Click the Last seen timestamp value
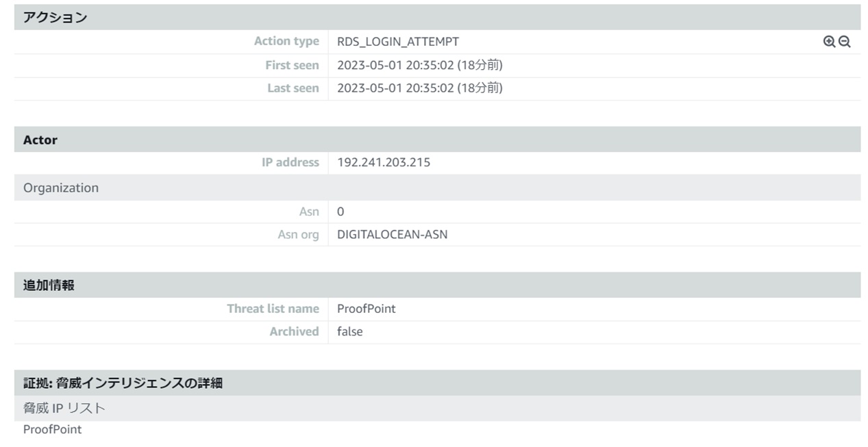 click(x=420, y=88)
